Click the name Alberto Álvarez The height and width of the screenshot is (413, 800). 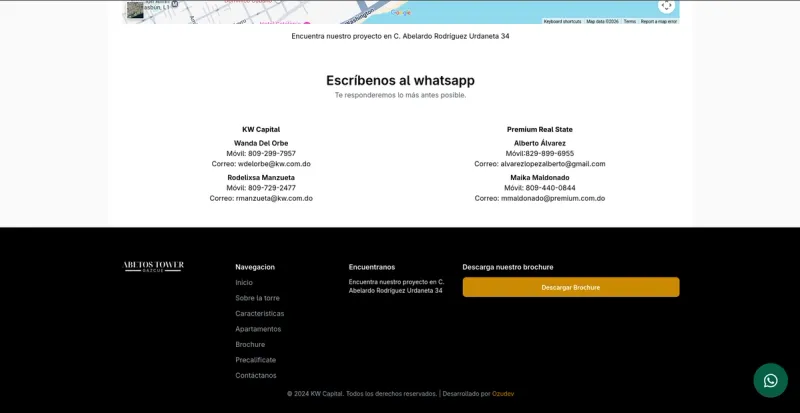pos(540,143)
